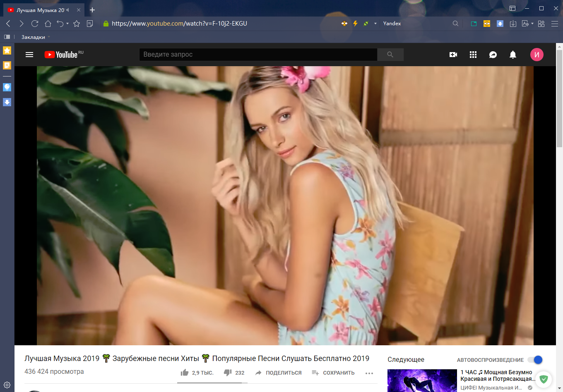563x392 pixels.
Task: Open the Закладки bookmarks menu
Action: click(33, 37)
